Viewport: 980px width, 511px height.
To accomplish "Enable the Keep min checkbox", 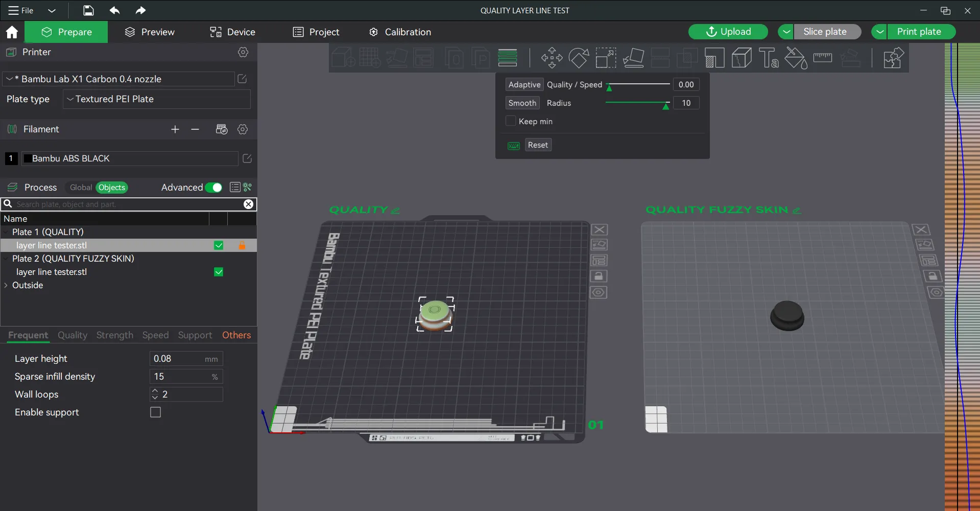I will click(511, 121).
